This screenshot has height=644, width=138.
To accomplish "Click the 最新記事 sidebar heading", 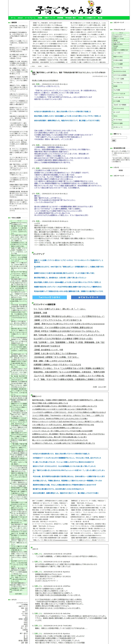I will (14, 23).
